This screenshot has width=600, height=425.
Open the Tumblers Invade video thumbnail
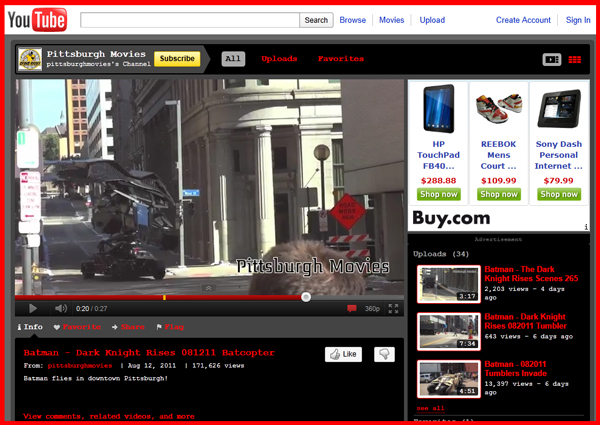(x=449, y=379)
